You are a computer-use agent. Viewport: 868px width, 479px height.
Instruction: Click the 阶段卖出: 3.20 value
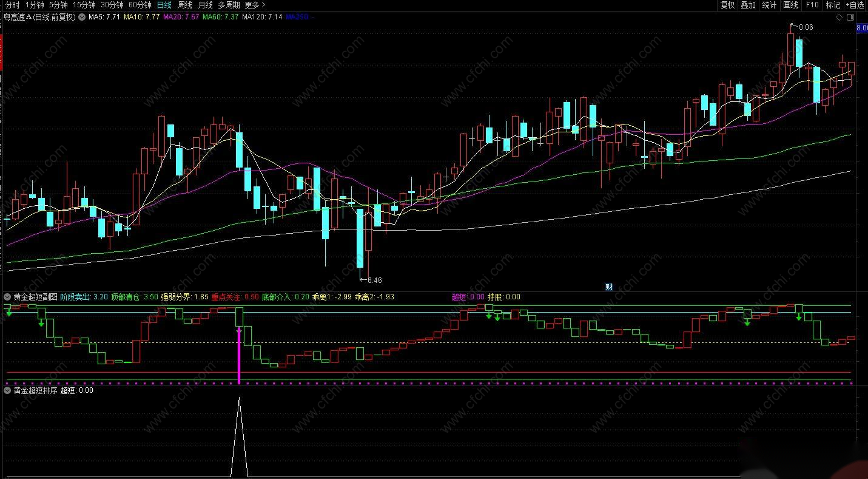[84, 297]
